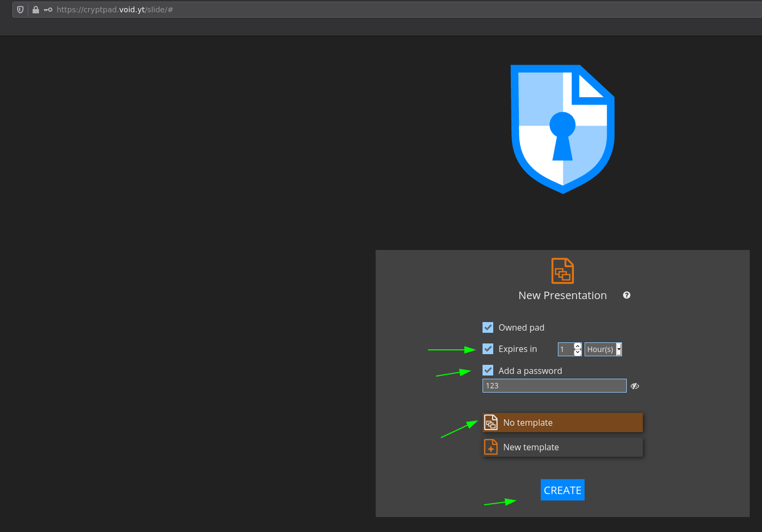Open the Hour(s) unit dropdown

click(603, 349)
